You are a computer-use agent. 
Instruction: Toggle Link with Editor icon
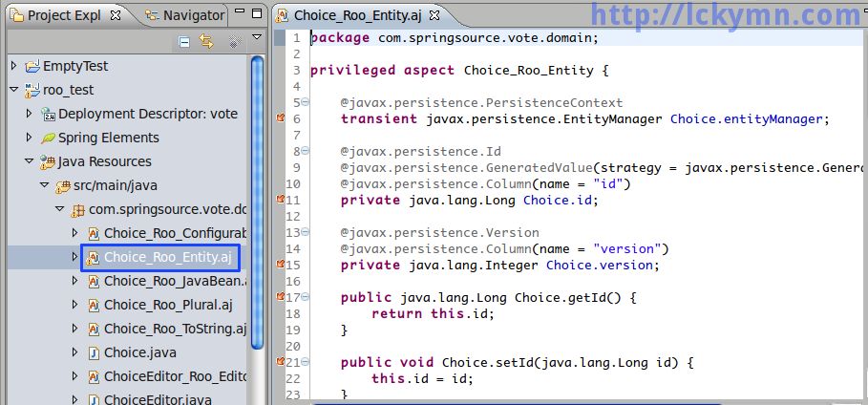tap(206, 42)
